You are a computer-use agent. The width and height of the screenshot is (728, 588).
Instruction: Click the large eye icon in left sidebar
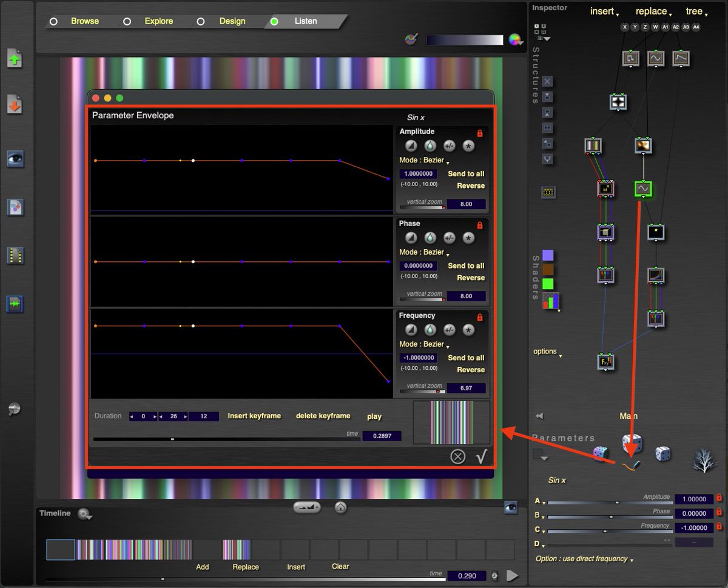coord(15,159)
